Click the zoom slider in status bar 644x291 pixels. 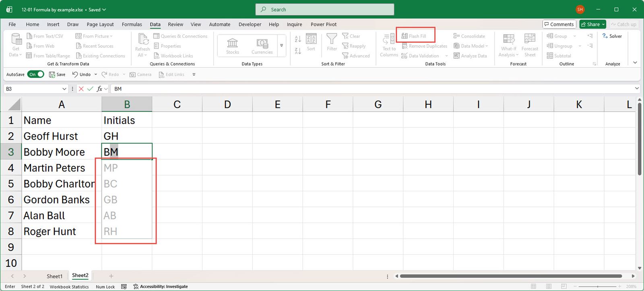point(598,287)
